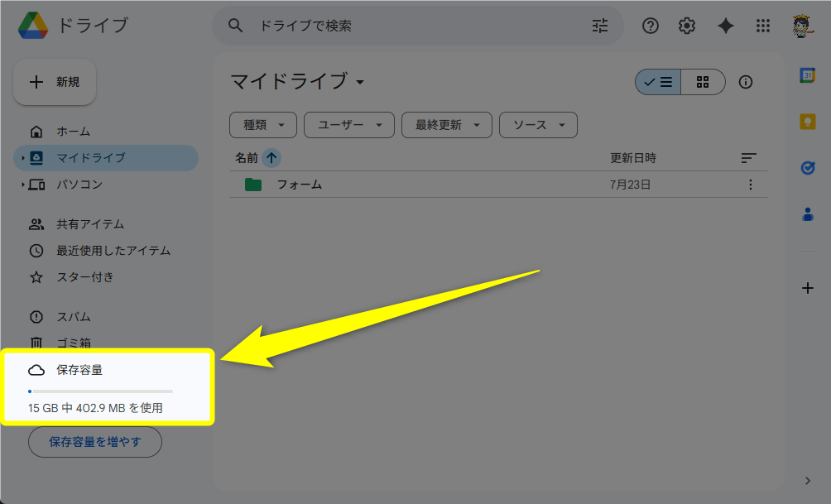Open the 最終更新 filter dropdown
This screenshot has height=504, width=831.
[446, 125]
